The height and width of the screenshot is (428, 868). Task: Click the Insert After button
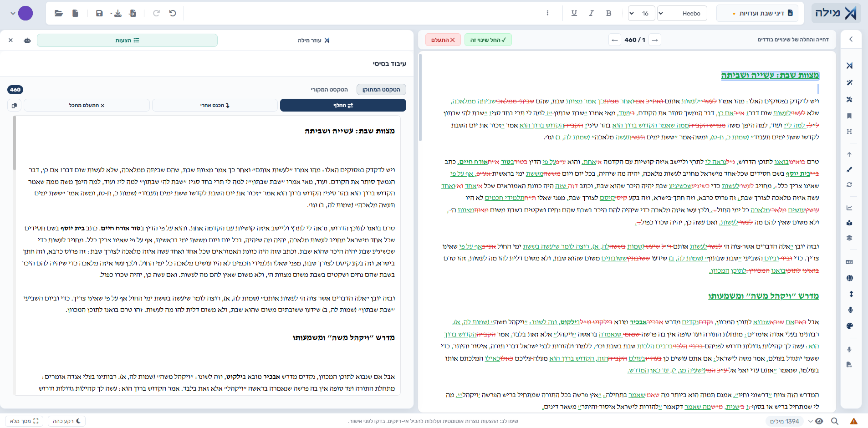point(215,105)
